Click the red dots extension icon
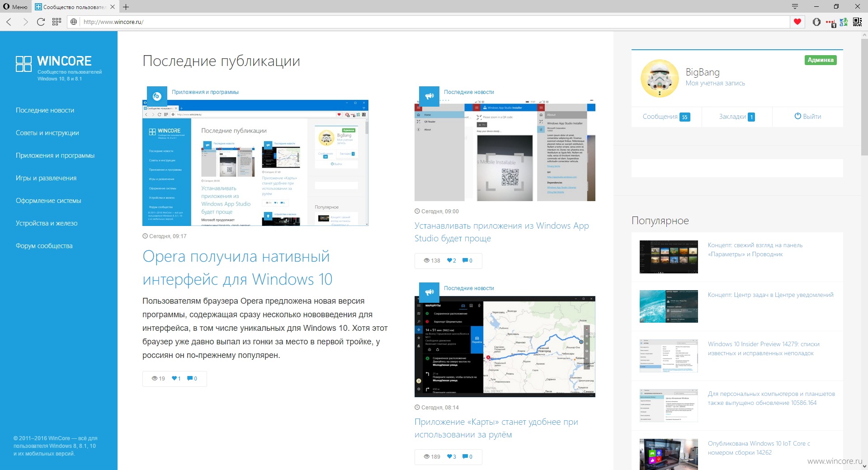 830,22
